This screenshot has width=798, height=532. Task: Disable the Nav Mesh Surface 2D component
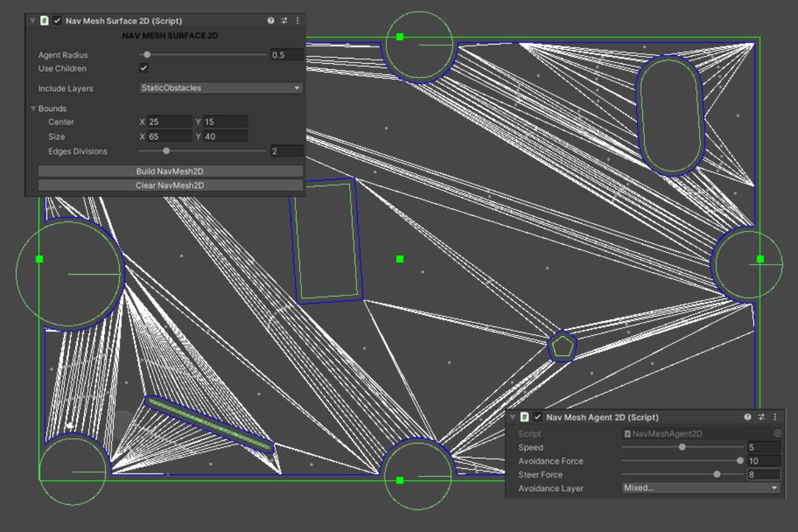pyautogui.click(x=57, y=21)
